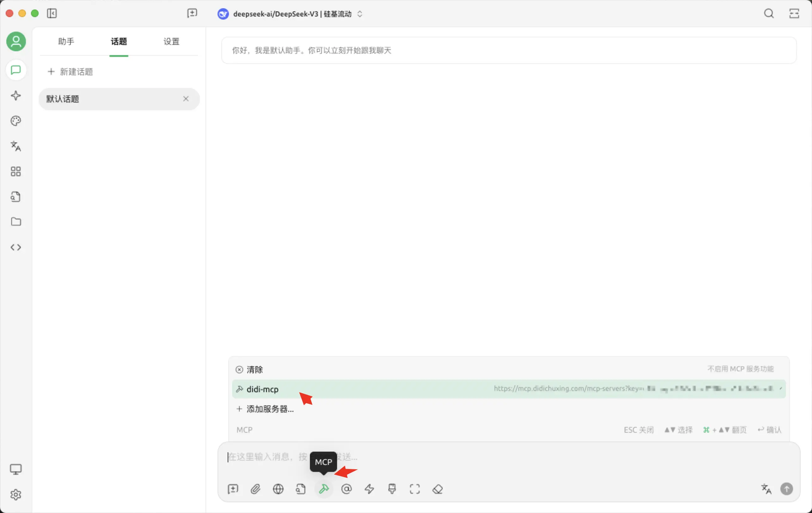Open the DeepSeek-V3 model selector dropdown
This screenshot has height=513, width=812.
[x=292, y=14]
